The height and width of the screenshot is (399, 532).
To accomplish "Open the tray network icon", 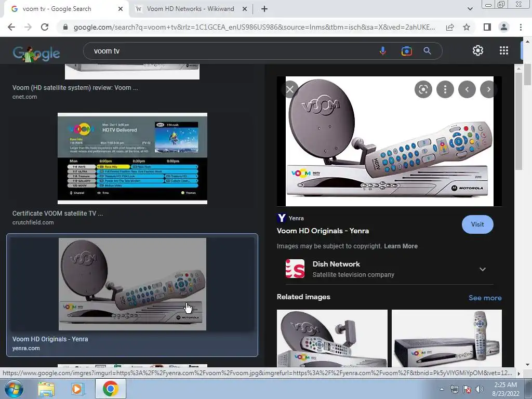I will coord(454,389).
